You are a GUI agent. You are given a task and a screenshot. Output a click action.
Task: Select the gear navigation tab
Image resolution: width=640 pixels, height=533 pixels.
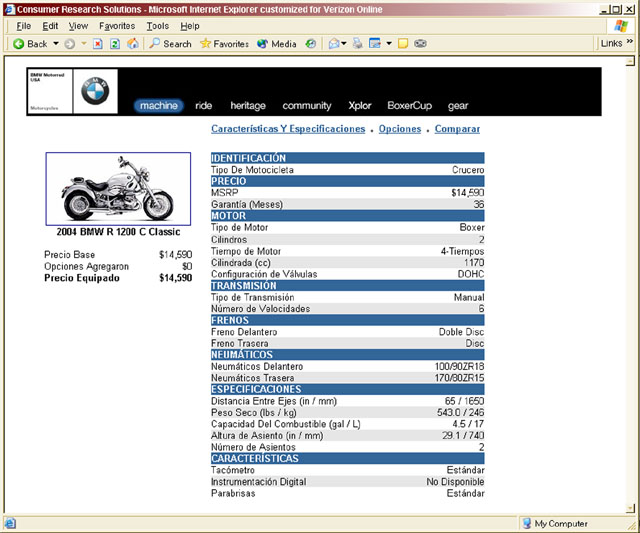coord(458,106)
